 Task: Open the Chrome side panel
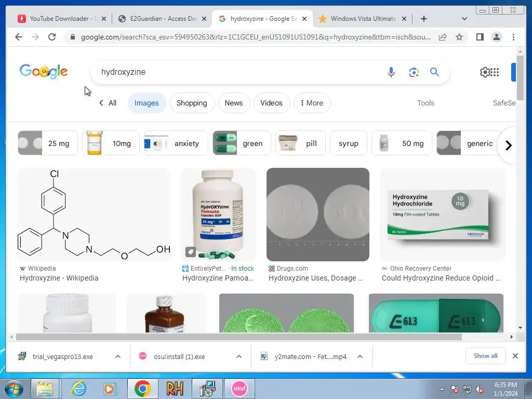480,37
